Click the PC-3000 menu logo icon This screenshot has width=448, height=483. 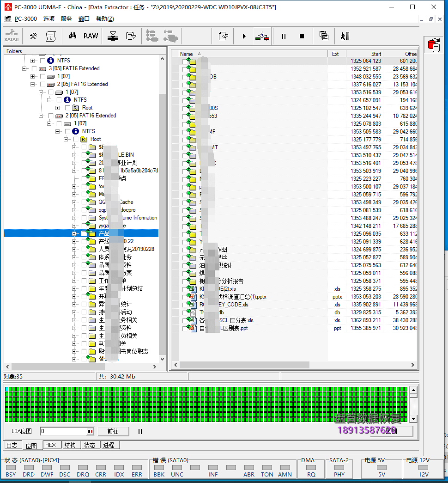(x=8, y=19)
